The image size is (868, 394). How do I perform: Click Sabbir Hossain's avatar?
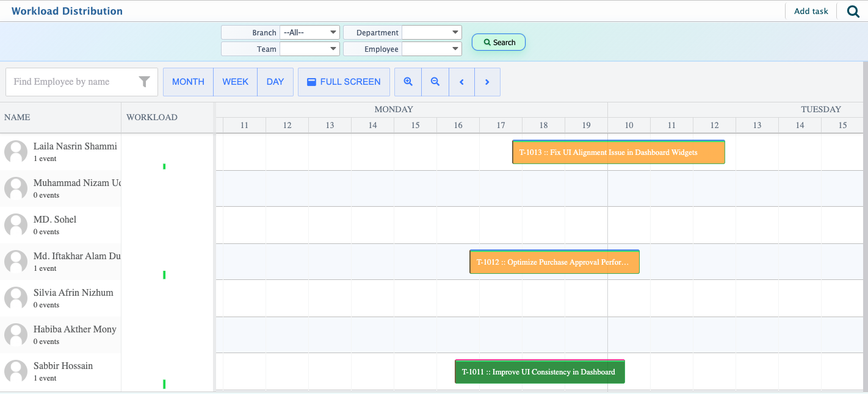(x=16, y=371)
